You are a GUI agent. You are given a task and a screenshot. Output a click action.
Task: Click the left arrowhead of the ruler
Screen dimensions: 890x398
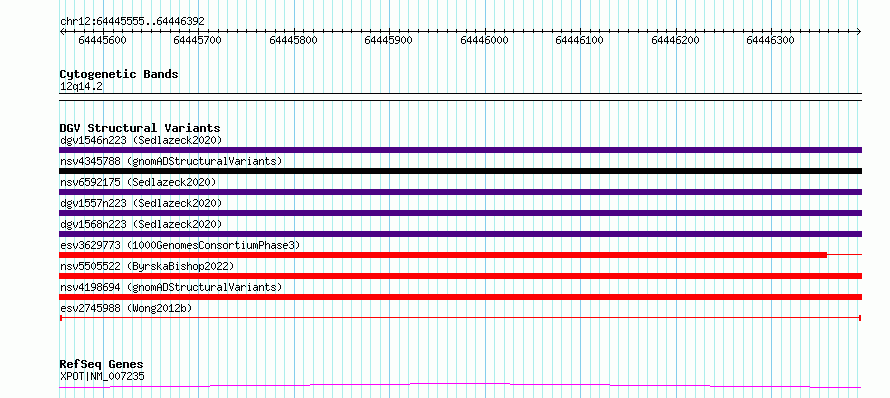coord(62,31)
